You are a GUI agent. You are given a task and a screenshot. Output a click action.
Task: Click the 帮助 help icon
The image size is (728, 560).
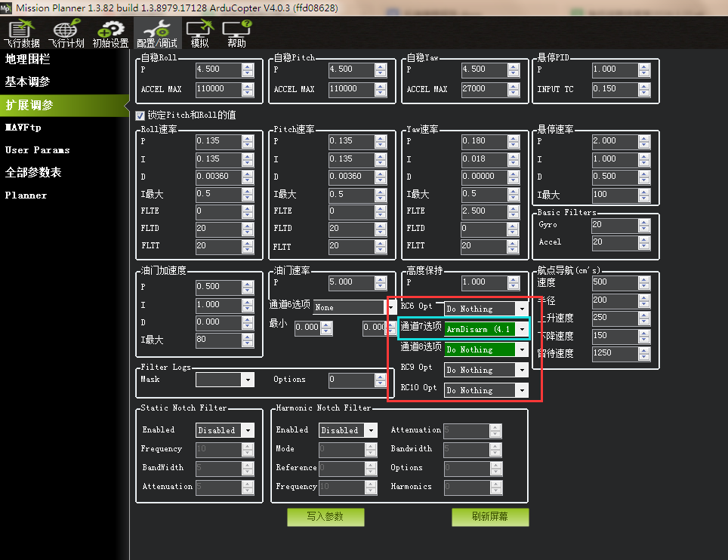(236, 33)
